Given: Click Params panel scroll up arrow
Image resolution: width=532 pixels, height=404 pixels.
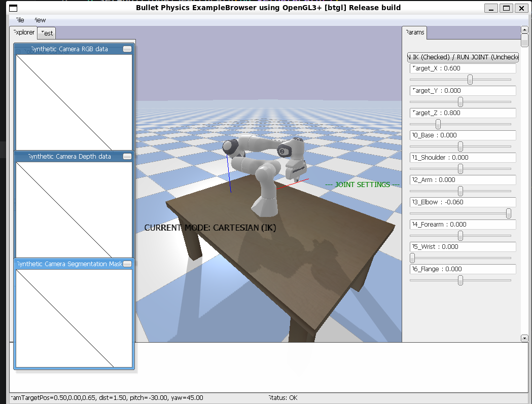Looking at the screenshot, I should 524,30.
